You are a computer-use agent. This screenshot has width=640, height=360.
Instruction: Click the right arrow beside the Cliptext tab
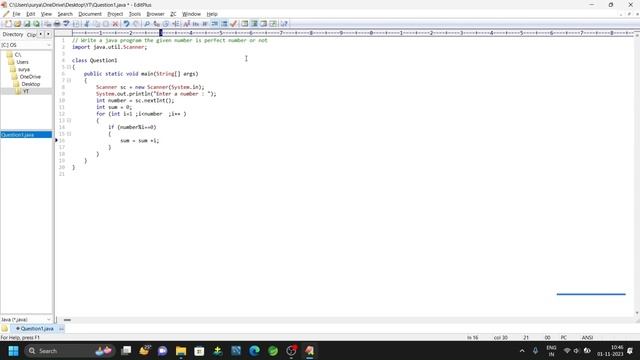[48, 34]
